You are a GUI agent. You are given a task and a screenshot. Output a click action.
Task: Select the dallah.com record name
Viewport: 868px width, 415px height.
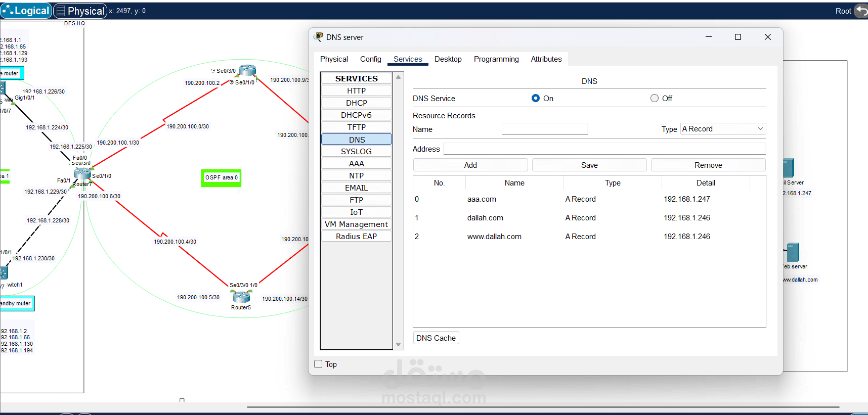click(x=485, y=218)
